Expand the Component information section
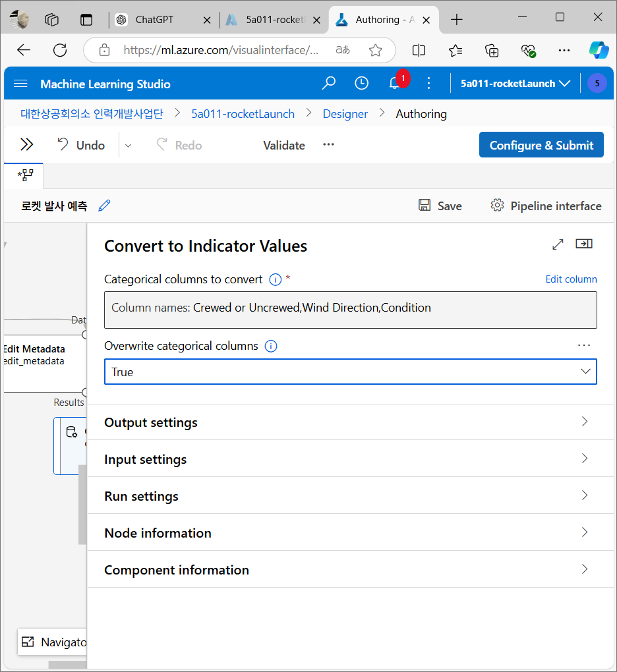Viewport: 617px width, 672px height. [351, 570]
